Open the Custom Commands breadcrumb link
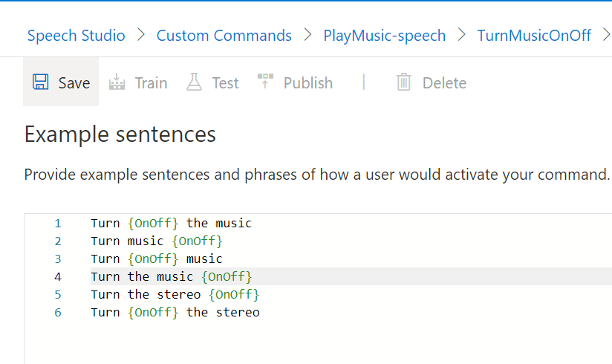Image resolution: width=612 pixels, height=364 pixels. (x=224, y=35)
